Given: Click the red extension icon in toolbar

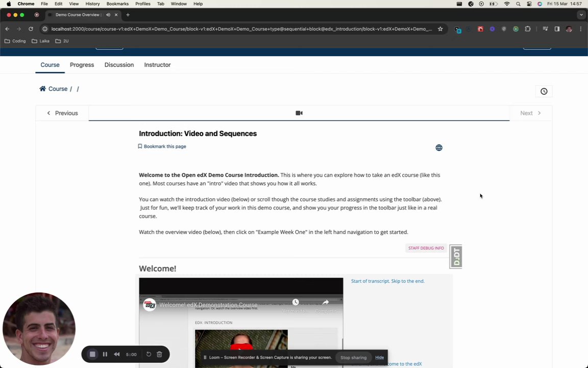Looking at the screenshot, I should coord(480,29).
